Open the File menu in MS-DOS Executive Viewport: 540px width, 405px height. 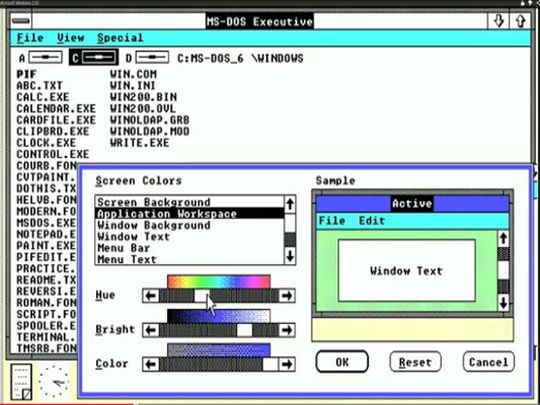click(x=30, y=38)
